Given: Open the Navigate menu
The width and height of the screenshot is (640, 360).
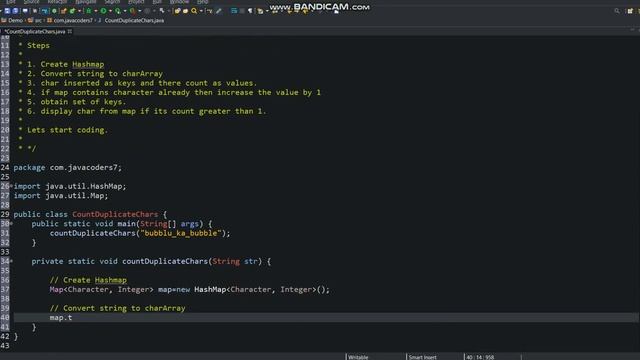Looking at the screenshot, I should click(x=86, y=2).
